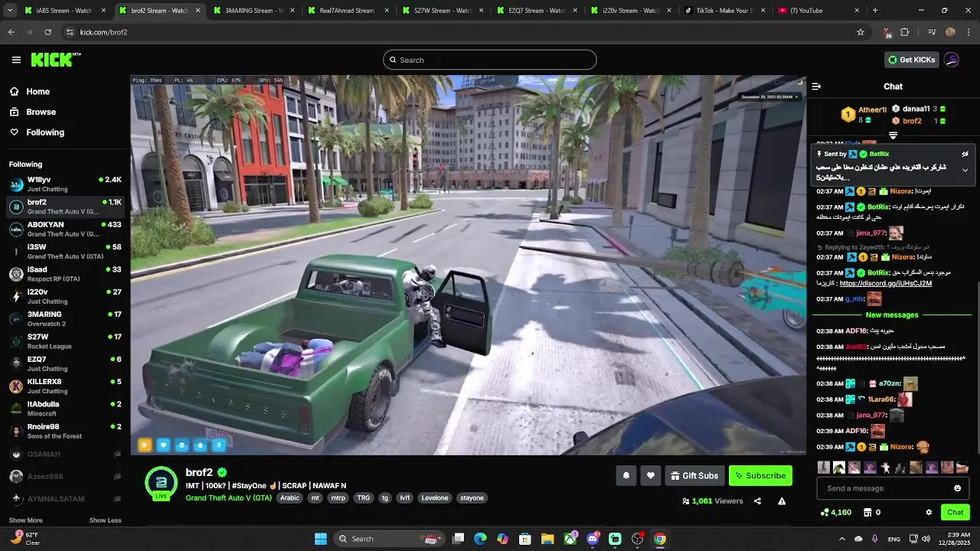Hide the pinned BotRix message
The height and width of the screenshot is (551, 980).
[x=965, y=154]
